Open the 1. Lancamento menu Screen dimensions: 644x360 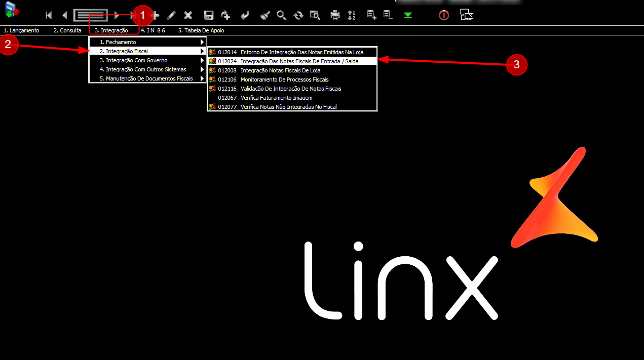coord(21,30)
